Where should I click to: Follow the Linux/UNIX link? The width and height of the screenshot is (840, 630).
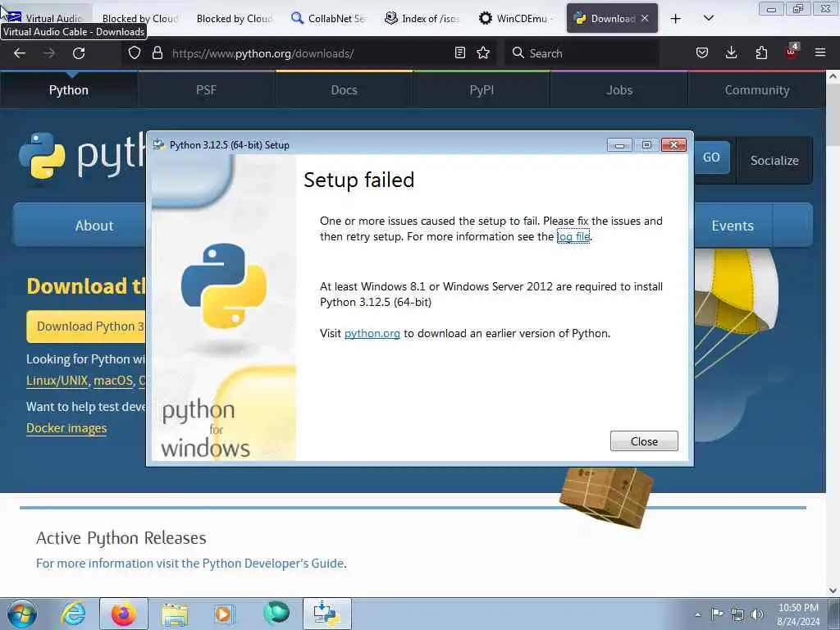coord(57,381)
